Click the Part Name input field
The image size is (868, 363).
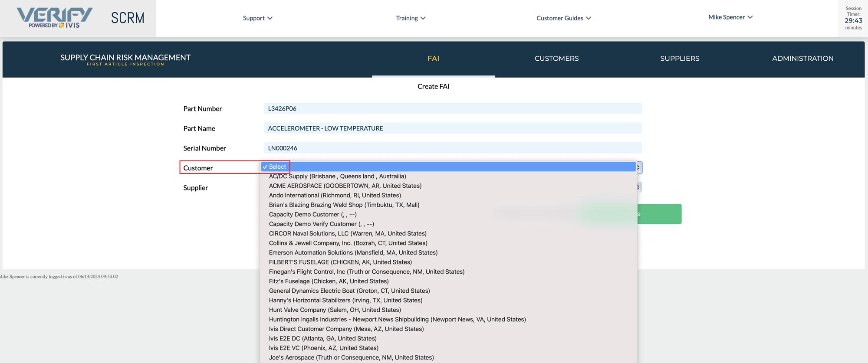click(452, 128)
